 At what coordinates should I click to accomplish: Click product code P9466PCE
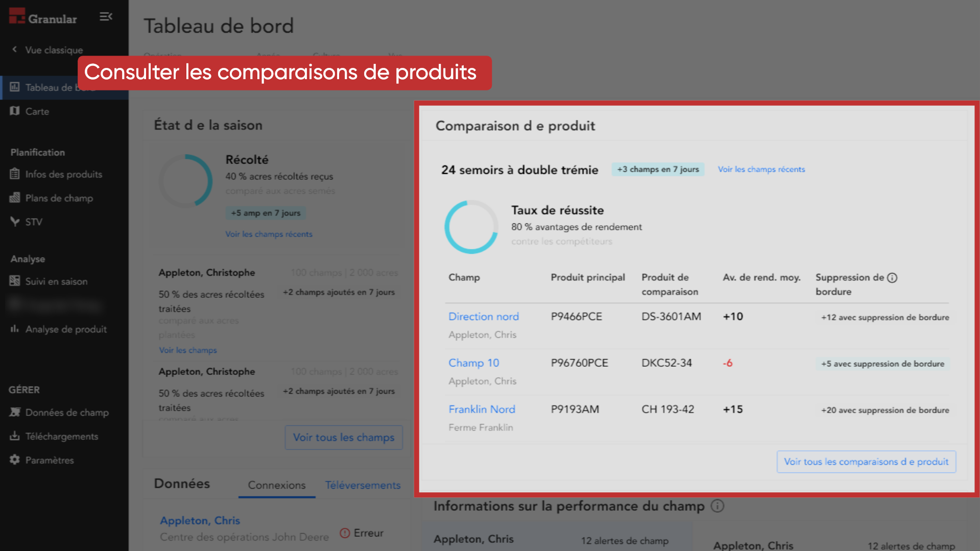(576, 317)
